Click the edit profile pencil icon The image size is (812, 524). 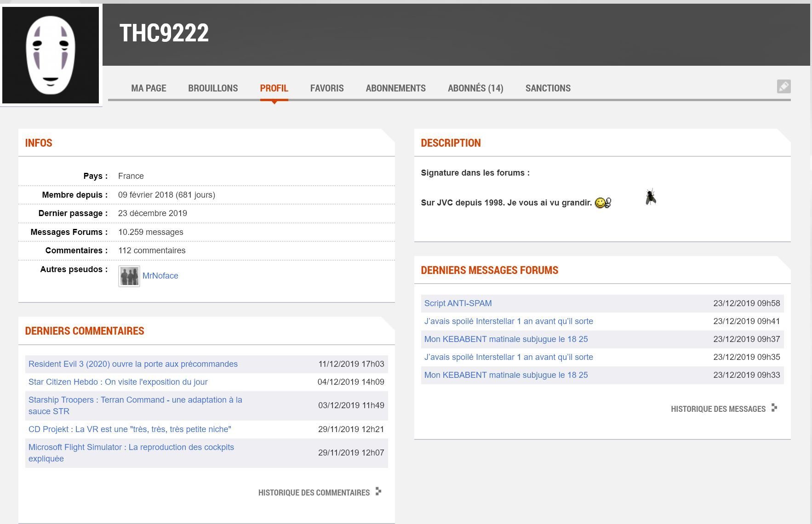(x=783, y=86)
